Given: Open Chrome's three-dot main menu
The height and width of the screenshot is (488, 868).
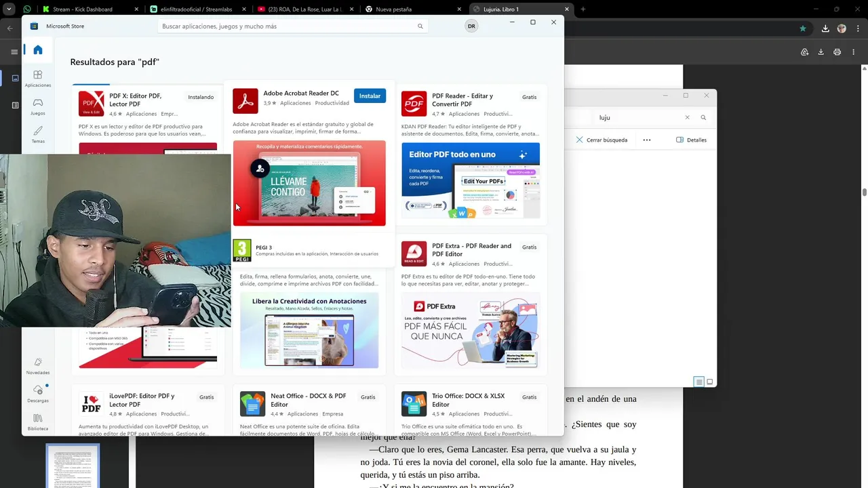Looking at the screenshot, I should (x=858, y=28).
